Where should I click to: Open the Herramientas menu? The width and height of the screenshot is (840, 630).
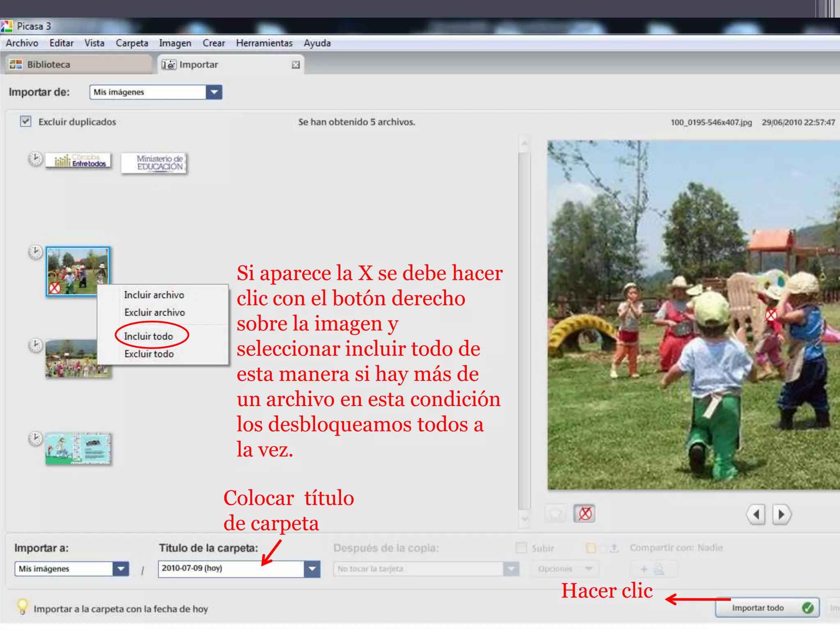click(x=264, y=43)
